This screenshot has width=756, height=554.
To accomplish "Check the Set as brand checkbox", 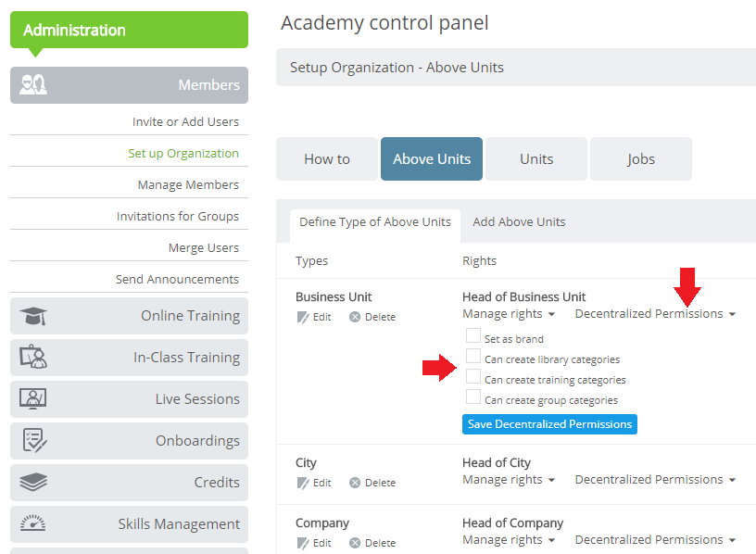I will 473,335.
